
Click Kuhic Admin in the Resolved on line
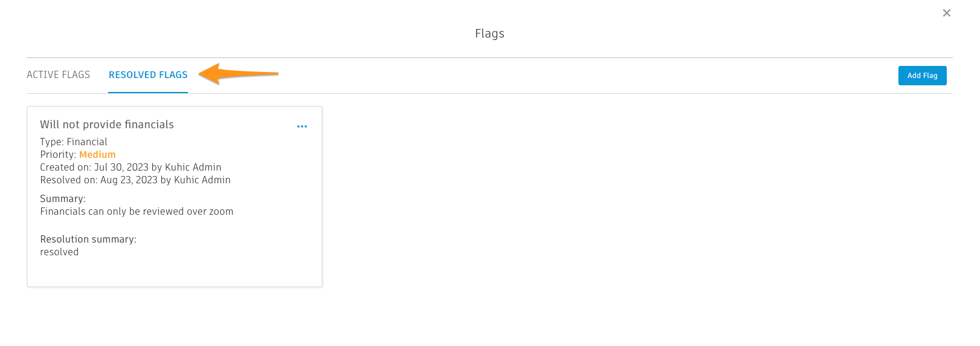point(202,180)
